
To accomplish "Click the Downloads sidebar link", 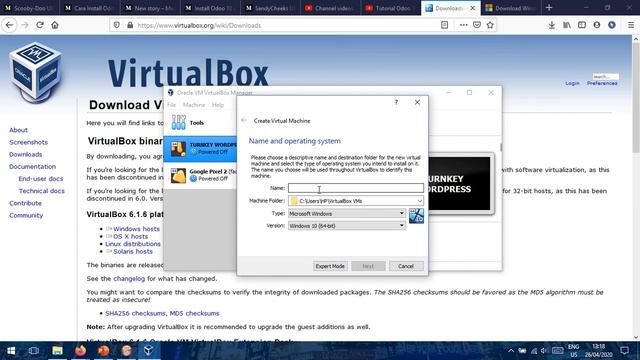I will tap(25, 155).
